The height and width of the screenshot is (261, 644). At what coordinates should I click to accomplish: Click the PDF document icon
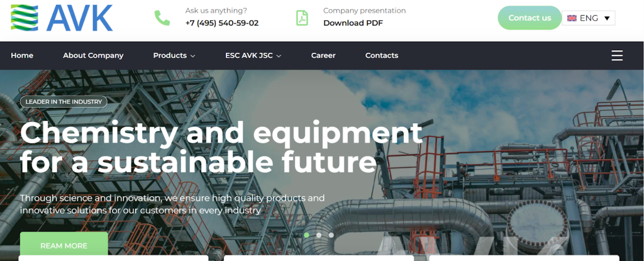[x=303, y=18]
